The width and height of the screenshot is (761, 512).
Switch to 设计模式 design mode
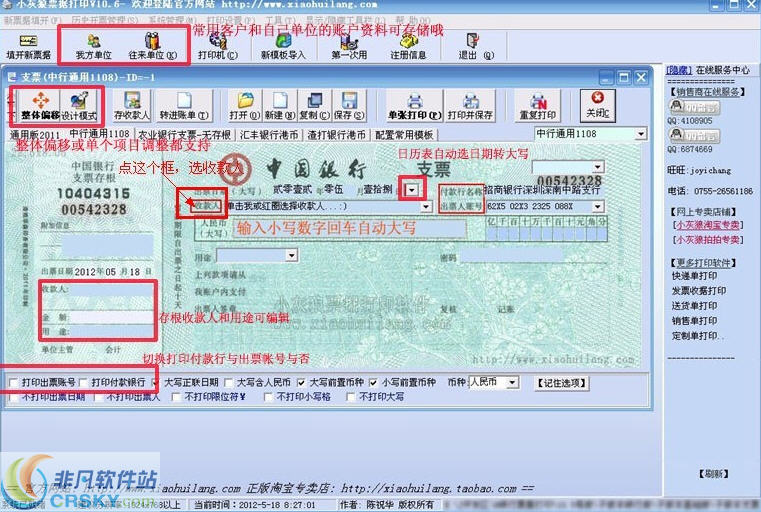tap(80, 105)
